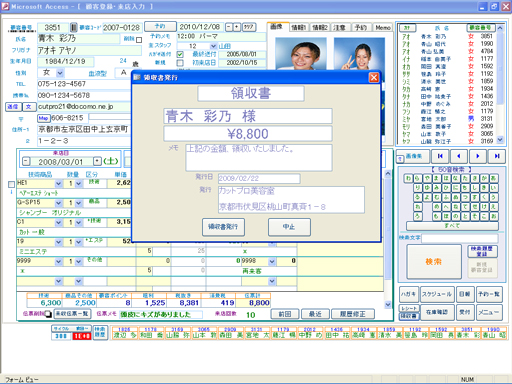
Task: Click the orange 検索 search button
Action: click(x=434, y=262)
